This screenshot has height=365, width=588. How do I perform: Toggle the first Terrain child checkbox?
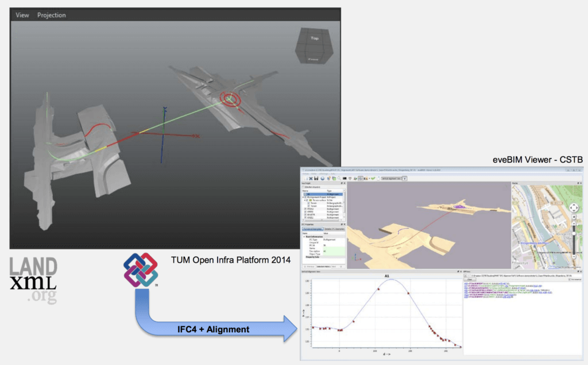(308, 203)
